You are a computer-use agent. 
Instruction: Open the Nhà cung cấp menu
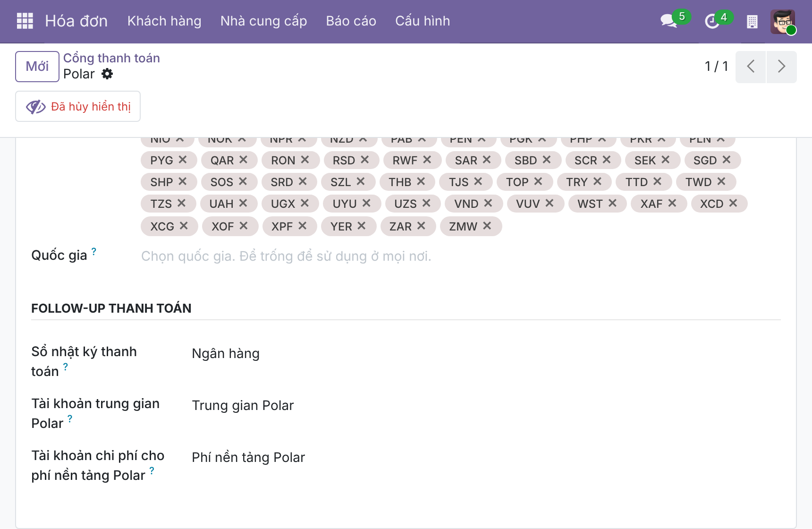[x=263, y=21]
